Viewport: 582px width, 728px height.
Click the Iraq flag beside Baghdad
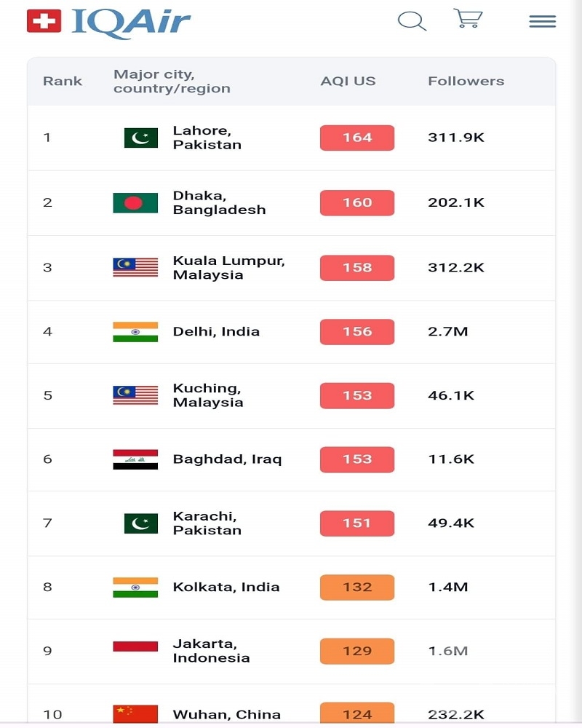pos(135,459)
